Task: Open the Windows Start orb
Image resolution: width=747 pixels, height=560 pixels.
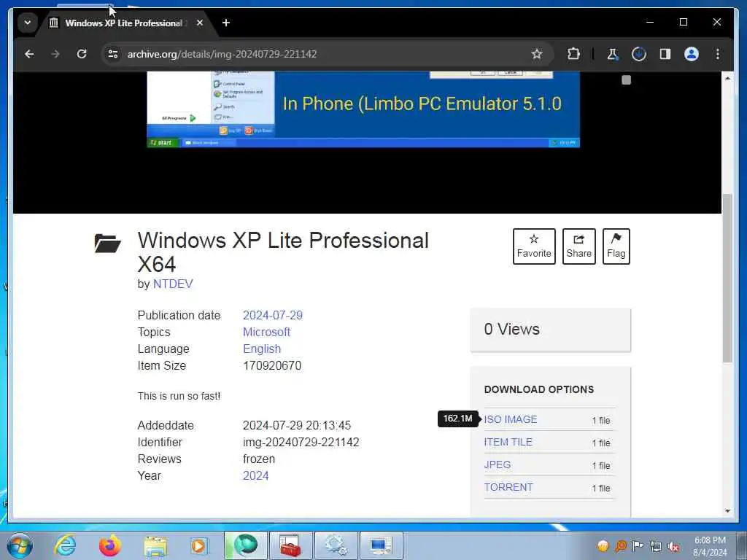Action: tap(20, 545)
